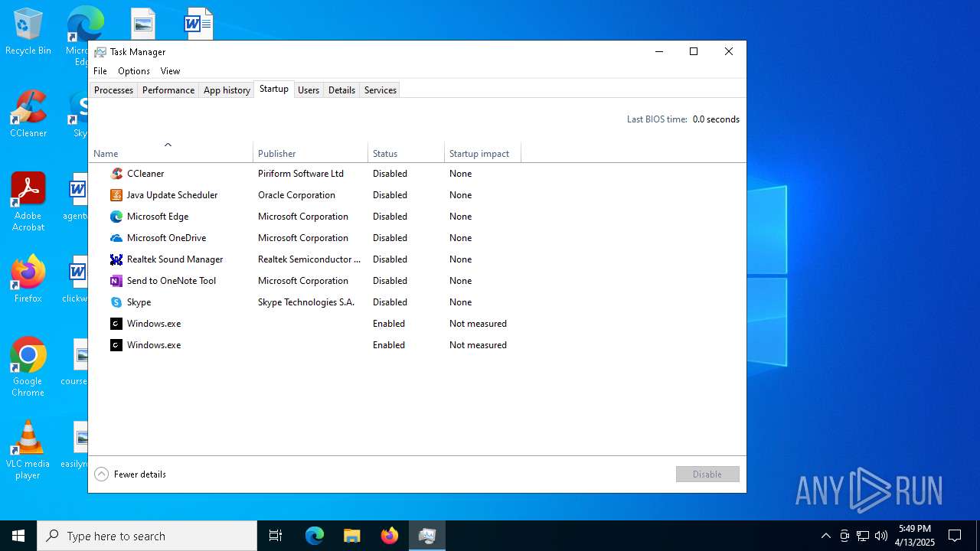Click the Disable button
The width and height of the screenshot is (980, 551).
(x=707, y=474)
